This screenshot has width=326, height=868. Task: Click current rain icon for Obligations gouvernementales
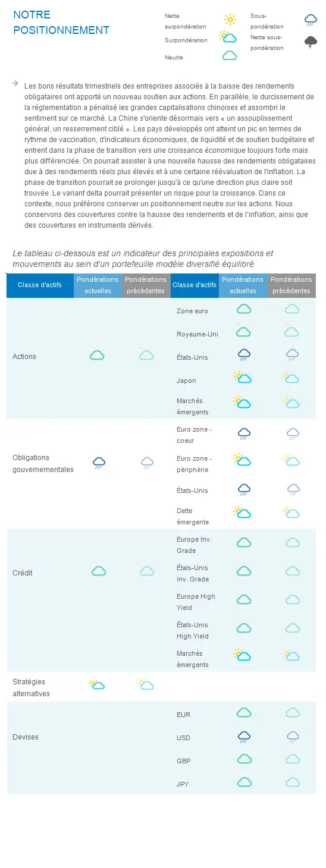click(x=99, y=463)
